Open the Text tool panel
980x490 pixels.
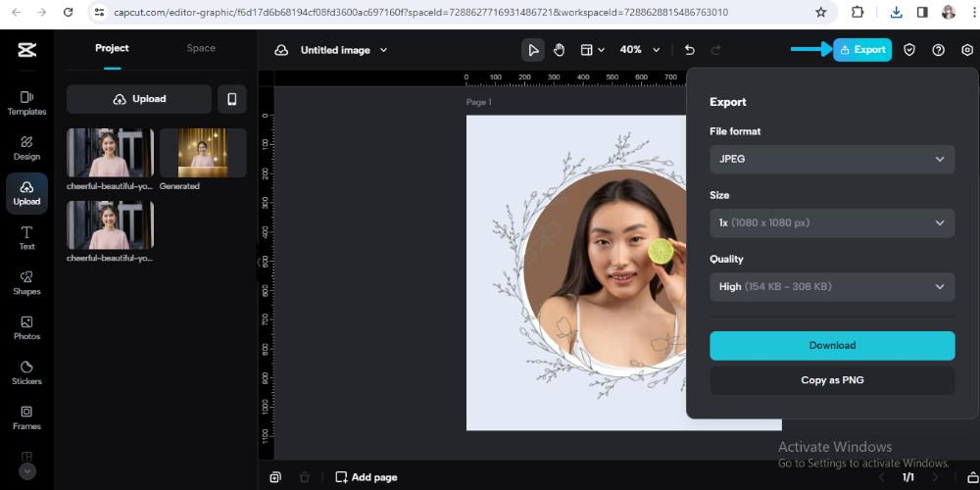pos(26,238)
